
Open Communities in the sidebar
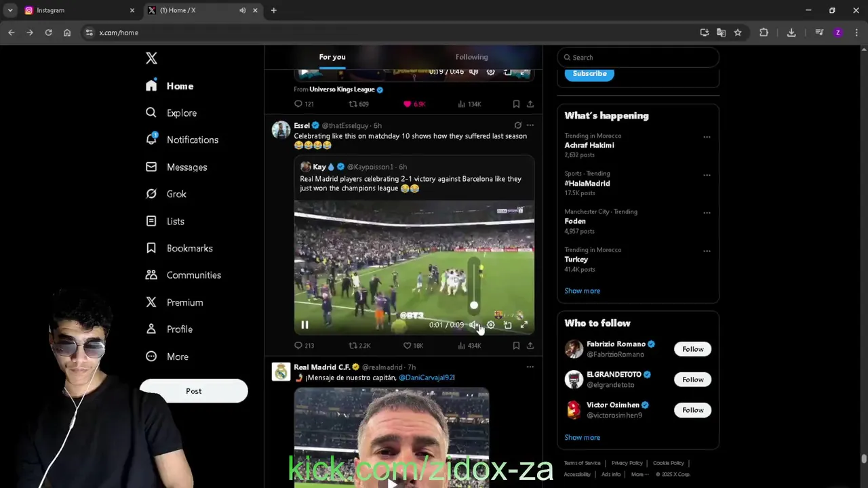coord(183,275)
